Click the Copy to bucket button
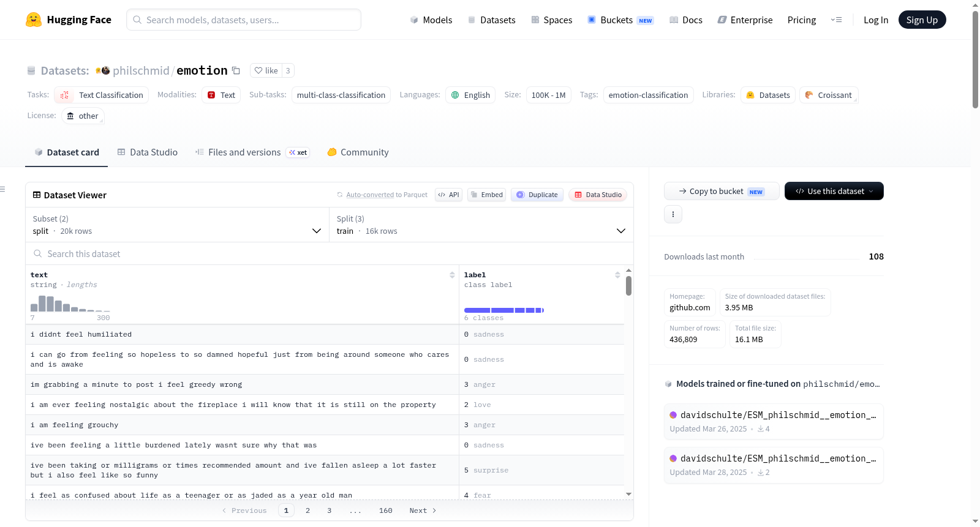980x527 pixels. click(722, 191)
